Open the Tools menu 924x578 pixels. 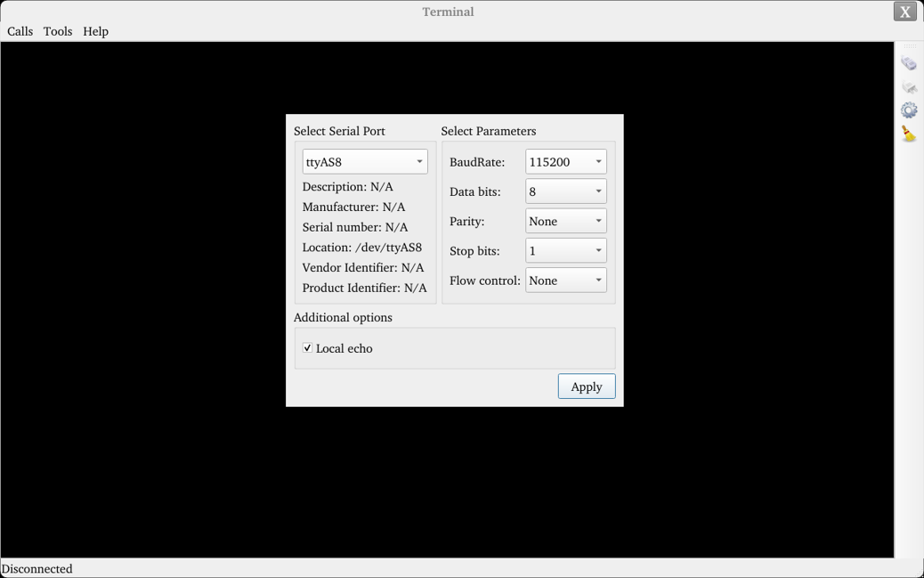(x=58, y=31)
